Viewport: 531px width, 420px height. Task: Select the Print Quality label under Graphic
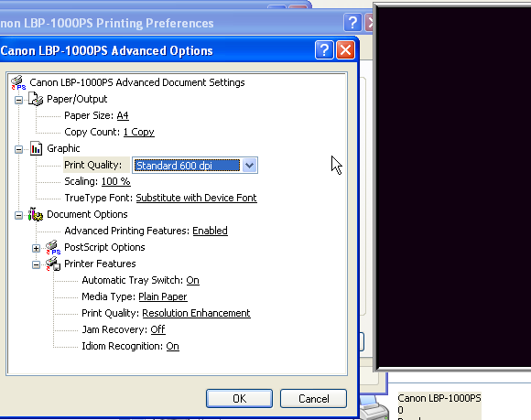[x=92, y=165]
